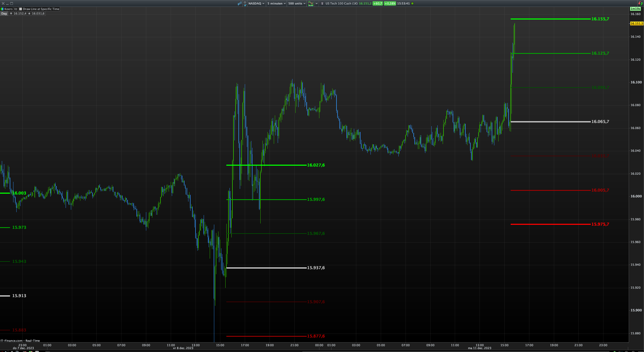Open the 500 units dropdown
The height and width of the screenshot is (352, 644).
[296, 3]
